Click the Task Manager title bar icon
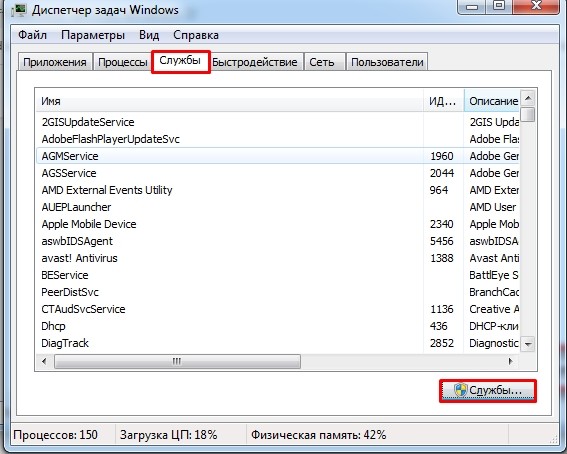The image size is (567, 454). pos(19,10)
